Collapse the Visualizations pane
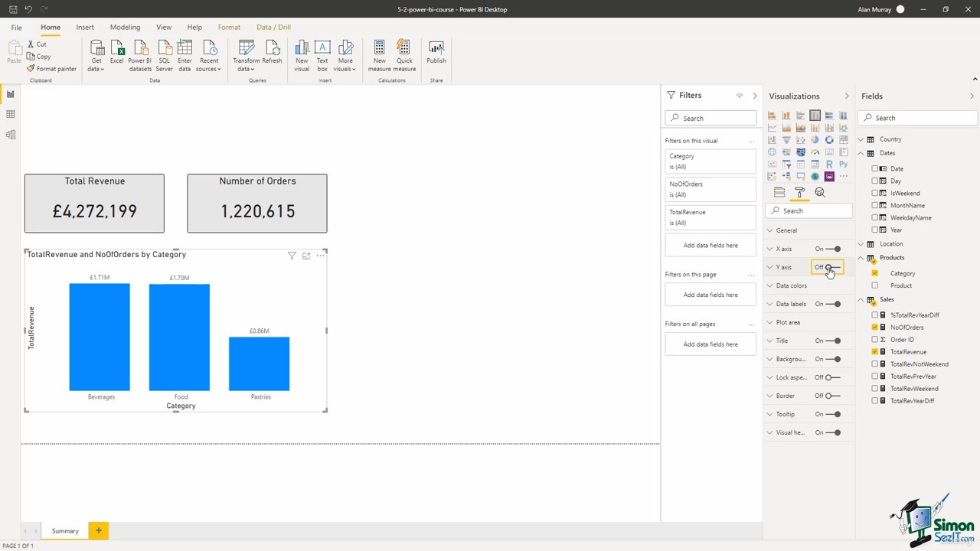Screen dimensions: 980x551 (846, 96)
